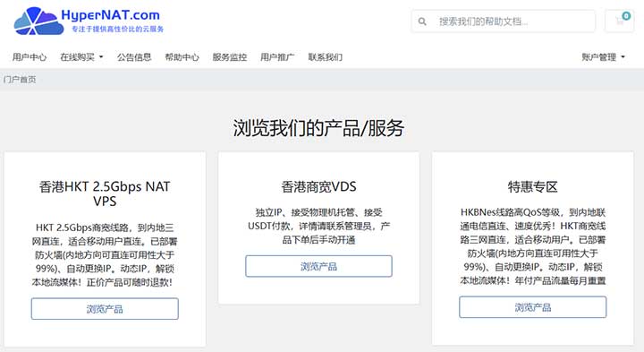The height and width of the screenshot is (352, 644).
Task: Click the 浏览我们的产品/服务 heading
Action: click(x=318, y=128)
